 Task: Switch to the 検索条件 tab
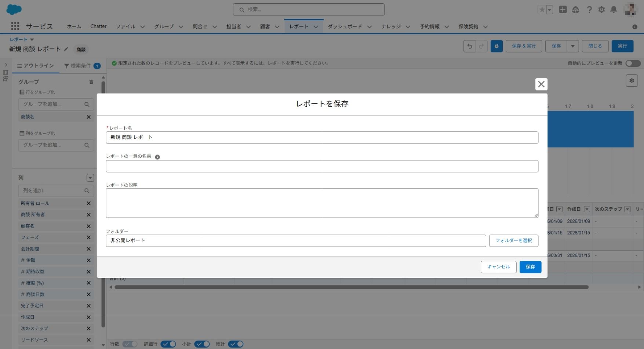81,66
